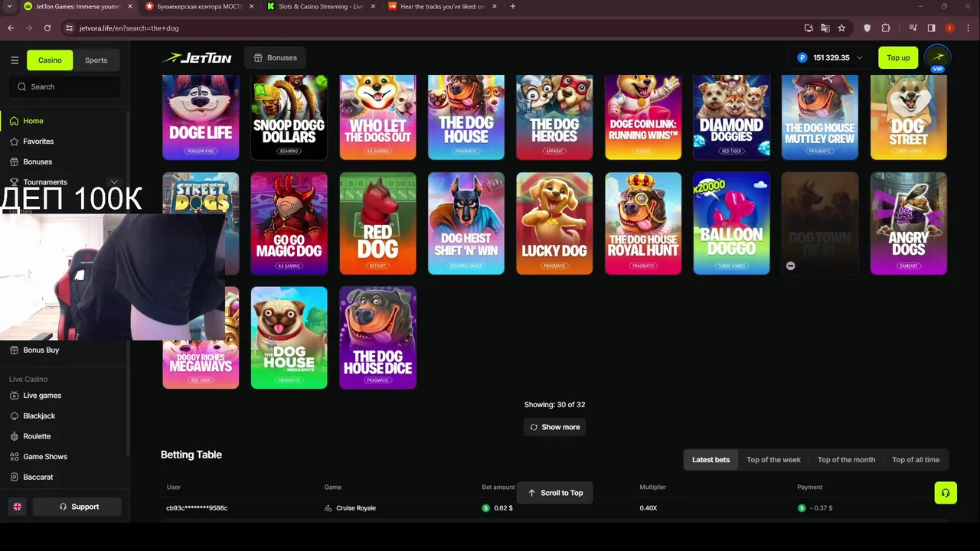Open The Dog House game

coord(466,117)
